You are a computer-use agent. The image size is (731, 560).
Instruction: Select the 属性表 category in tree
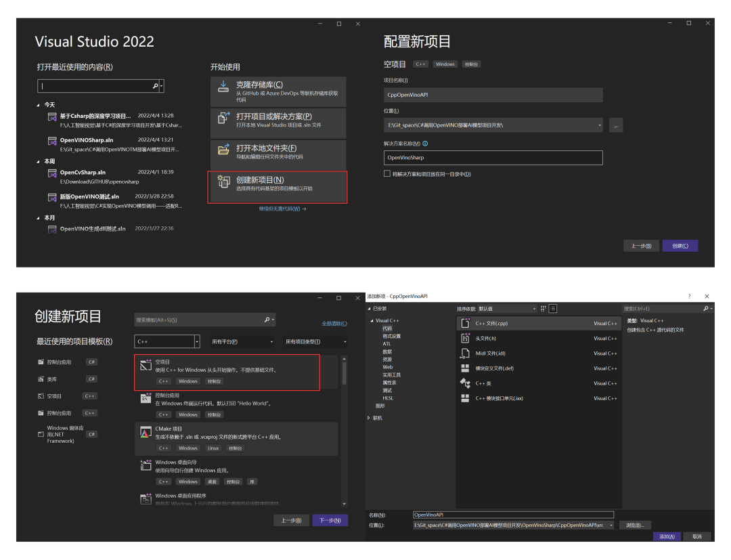(x=389, y=383)
